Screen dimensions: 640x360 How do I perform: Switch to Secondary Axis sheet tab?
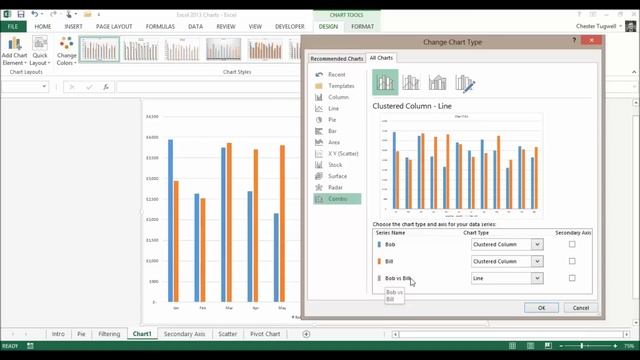click(184, 334)
